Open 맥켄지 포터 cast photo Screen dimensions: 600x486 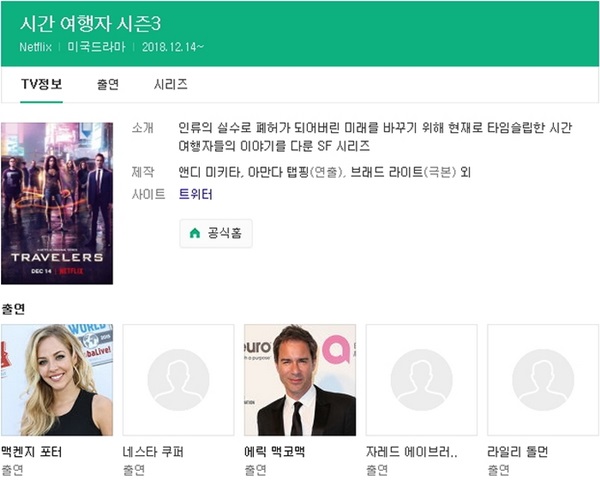click(x=57, y=380)
